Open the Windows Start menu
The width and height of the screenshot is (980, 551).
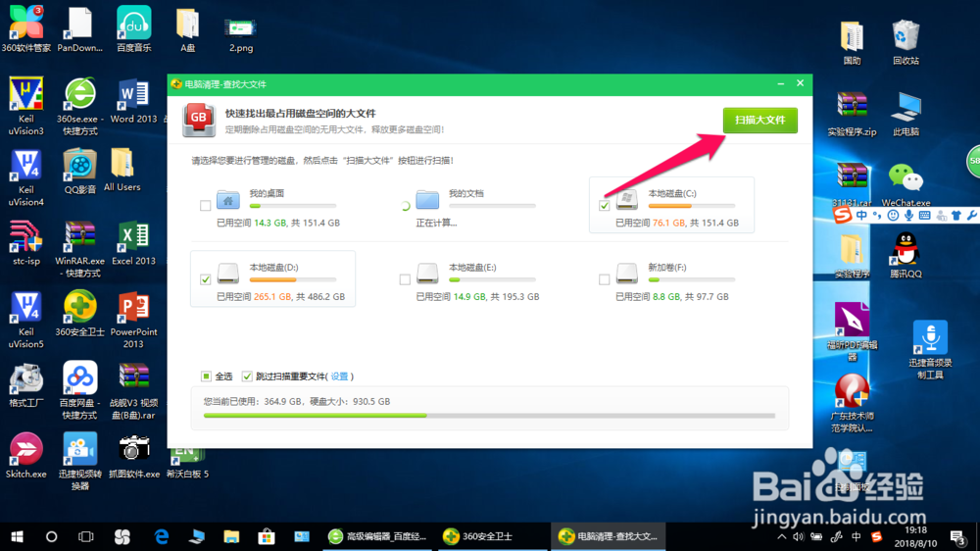tap(17, 536)
